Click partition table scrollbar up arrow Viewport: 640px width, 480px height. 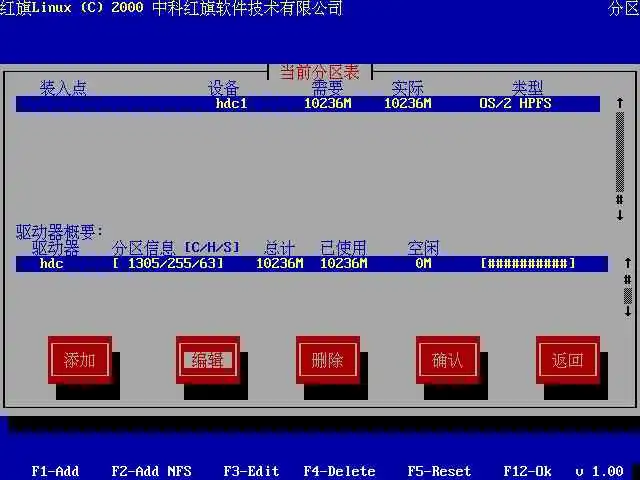620,103
